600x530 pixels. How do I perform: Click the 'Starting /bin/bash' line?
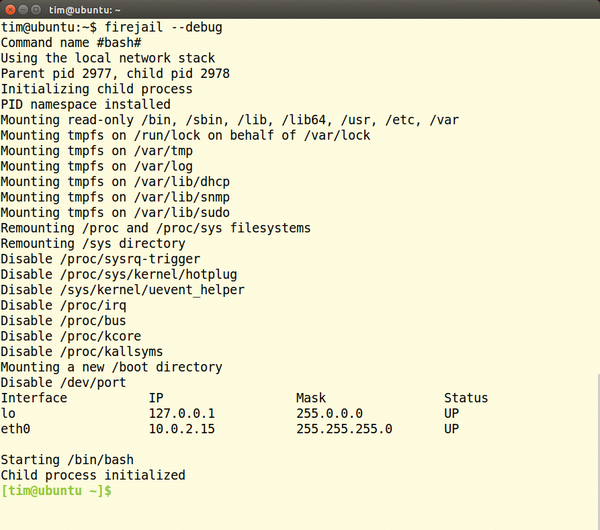point(67,460)
